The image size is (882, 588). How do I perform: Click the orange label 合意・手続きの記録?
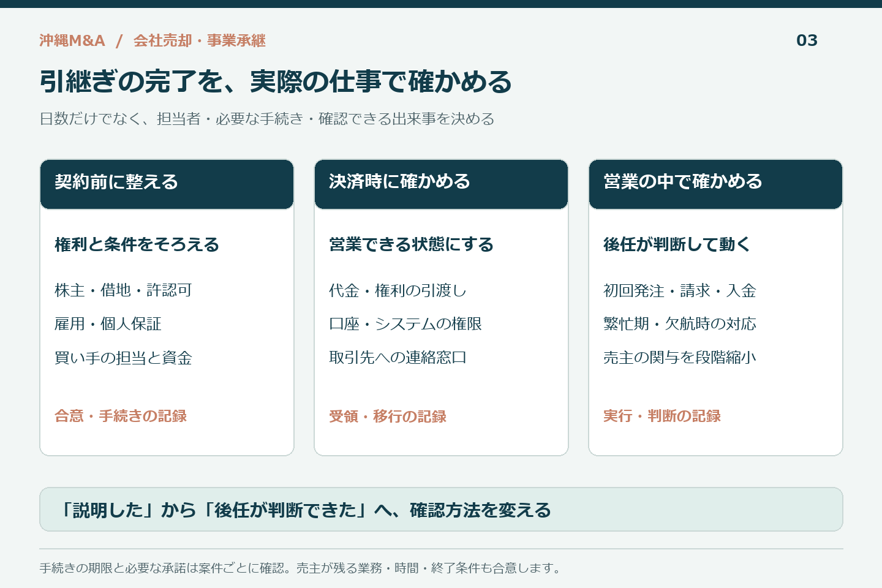(x=121, y=417)
